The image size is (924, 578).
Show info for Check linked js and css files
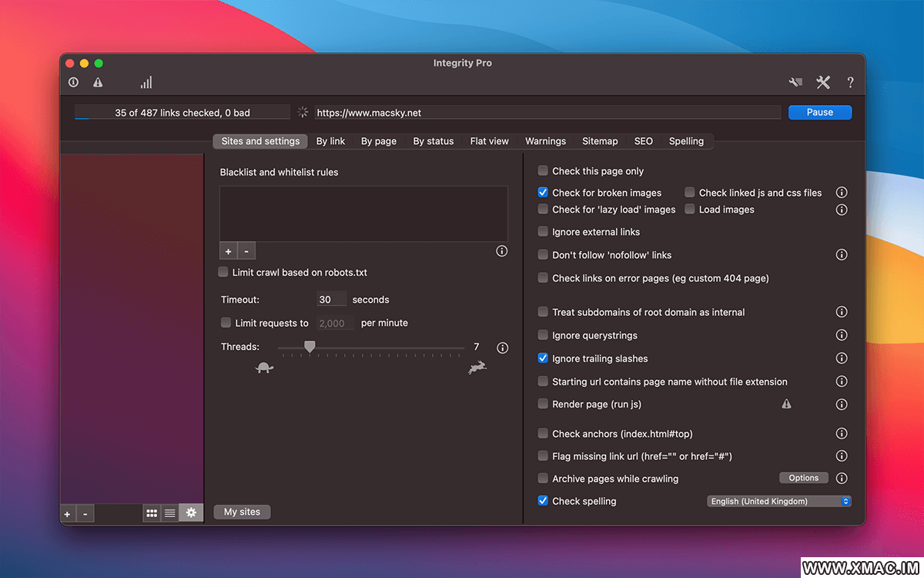click(x=842, y=193)
